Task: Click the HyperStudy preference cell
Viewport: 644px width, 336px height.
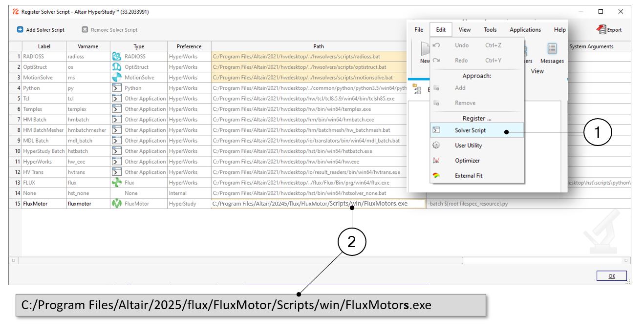Action: (189, 204)
